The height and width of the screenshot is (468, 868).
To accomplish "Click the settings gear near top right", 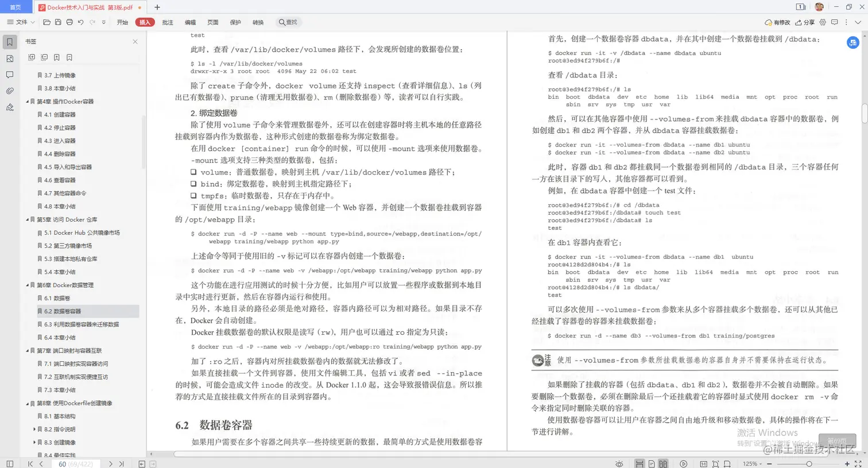I will coord(823,22).
